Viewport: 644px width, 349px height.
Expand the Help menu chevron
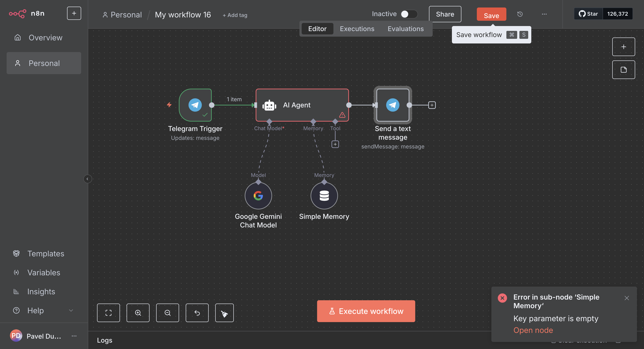[x=71, y=310]
